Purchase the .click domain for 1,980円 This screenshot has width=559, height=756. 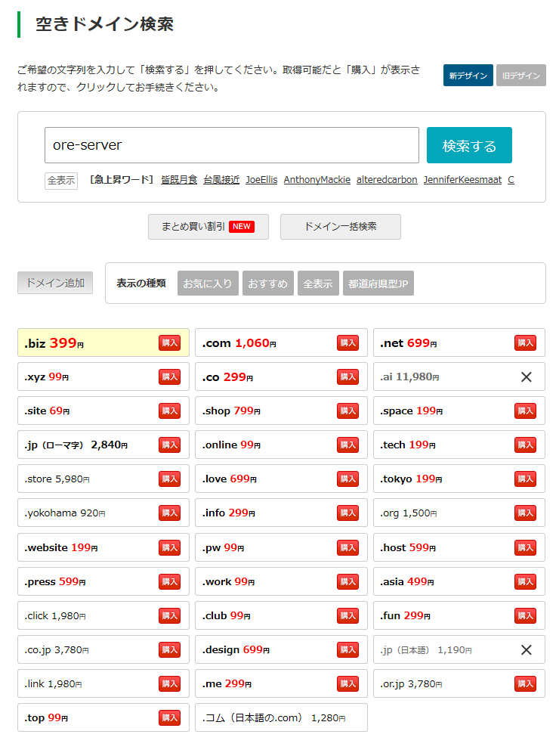[170, 615]
